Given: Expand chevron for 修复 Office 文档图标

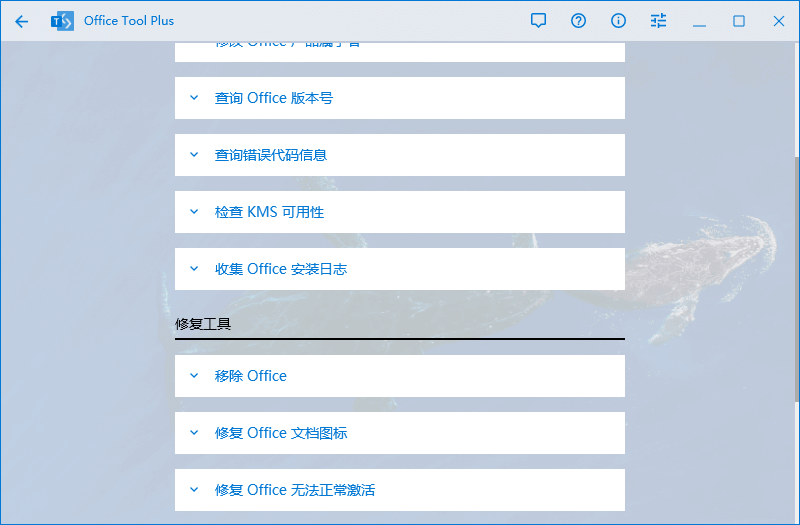Looking at the screenshot, I should pyautogui.click(x=194, y=433).
